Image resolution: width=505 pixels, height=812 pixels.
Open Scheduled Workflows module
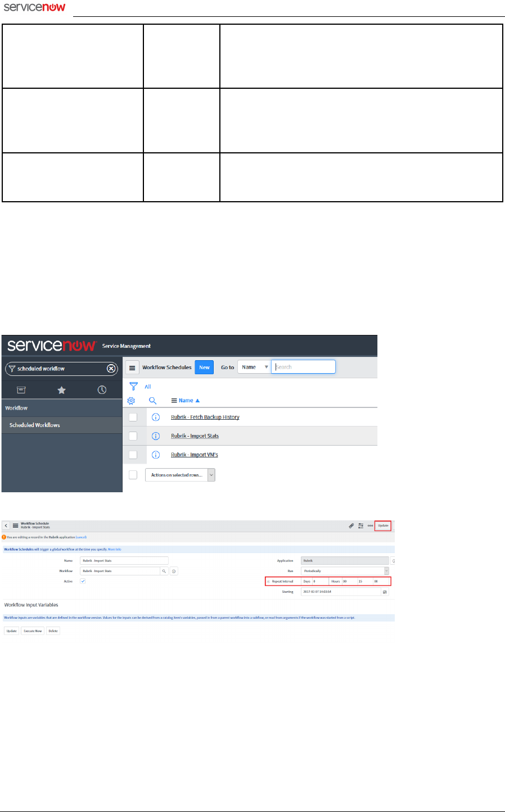[x=35, y=425]
